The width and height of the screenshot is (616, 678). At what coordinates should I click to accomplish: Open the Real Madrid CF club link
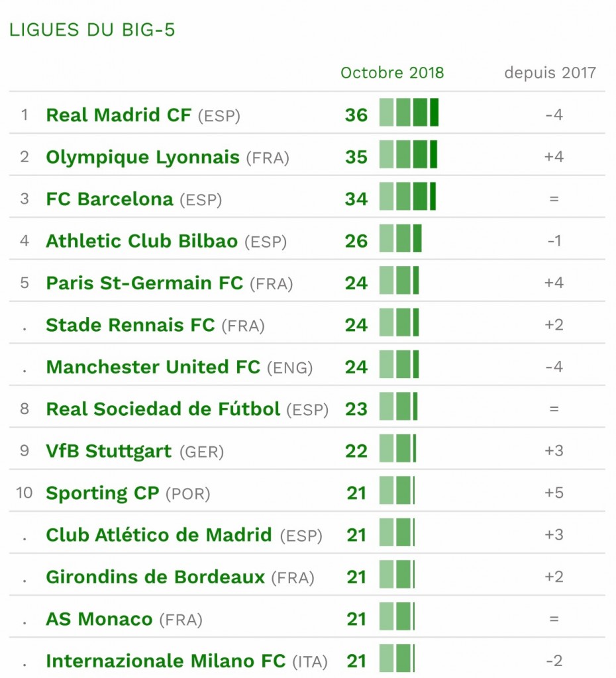[x=119, y=115]
